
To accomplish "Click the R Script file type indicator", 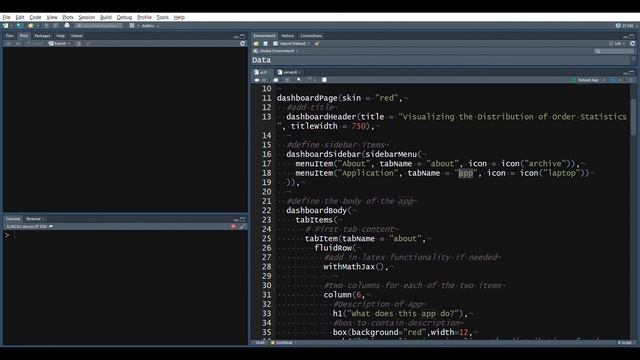I will tap(624, 343).
